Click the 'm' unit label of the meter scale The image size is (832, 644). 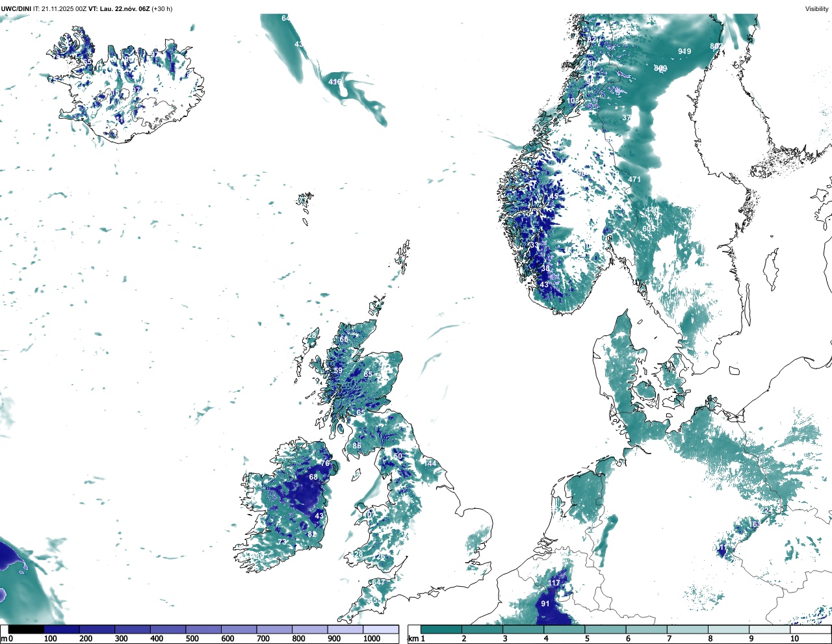[x=4, y=639]
